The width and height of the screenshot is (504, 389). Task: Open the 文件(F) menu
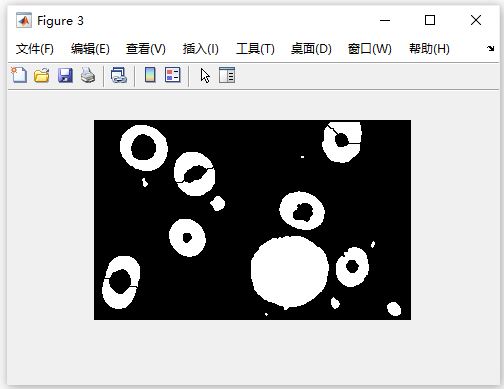point(35,49)
